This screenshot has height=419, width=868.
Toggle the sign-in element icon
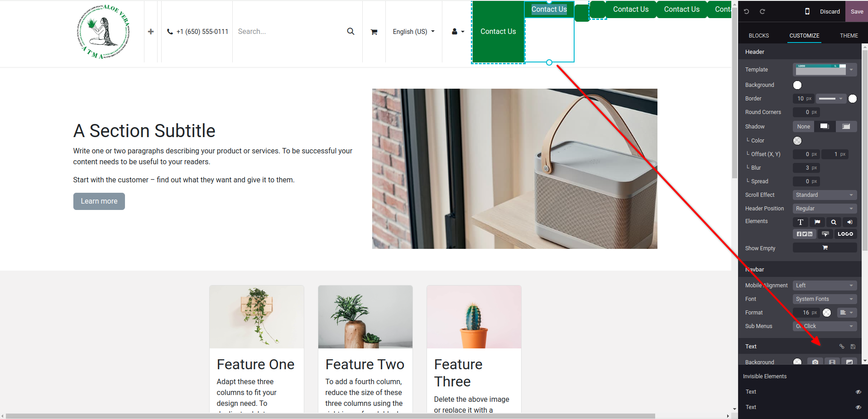849,222
